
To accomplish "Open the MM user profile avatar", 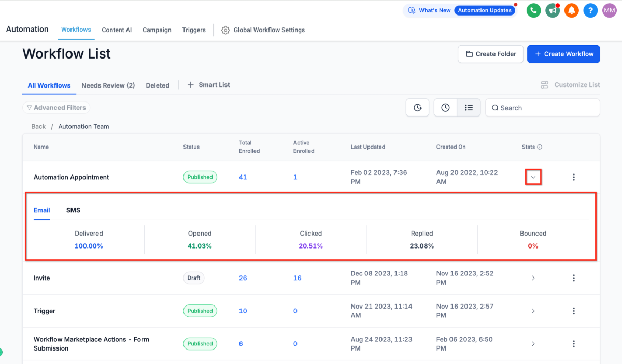I will [x=609, y=10].
